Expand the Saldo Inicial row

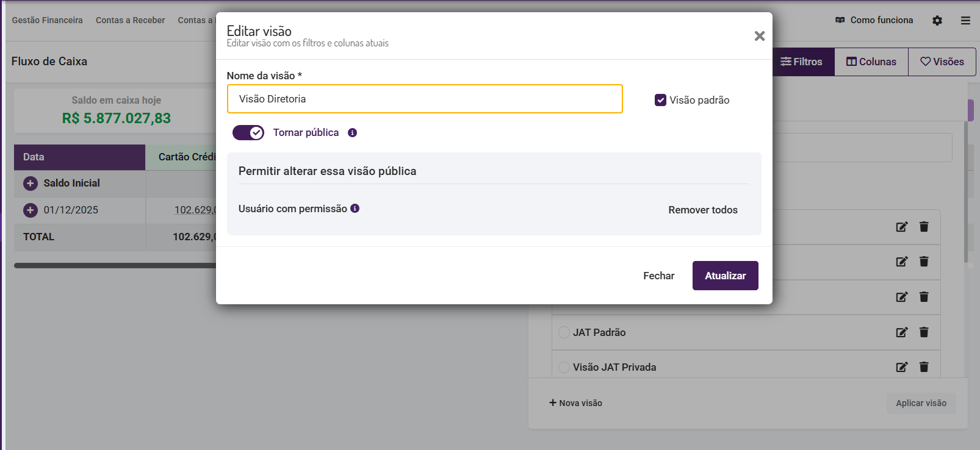31,184
